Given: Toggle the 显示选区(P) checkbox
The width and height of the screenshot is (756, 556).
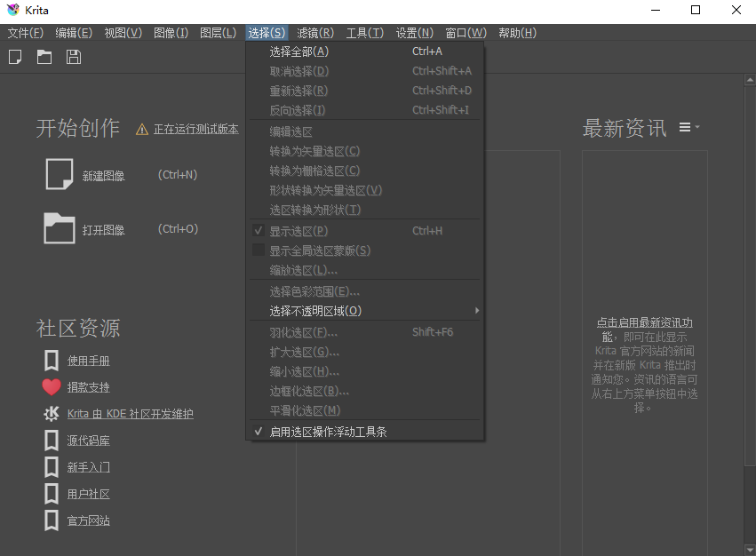Looking at the screenshot, I should pos(259,231).
